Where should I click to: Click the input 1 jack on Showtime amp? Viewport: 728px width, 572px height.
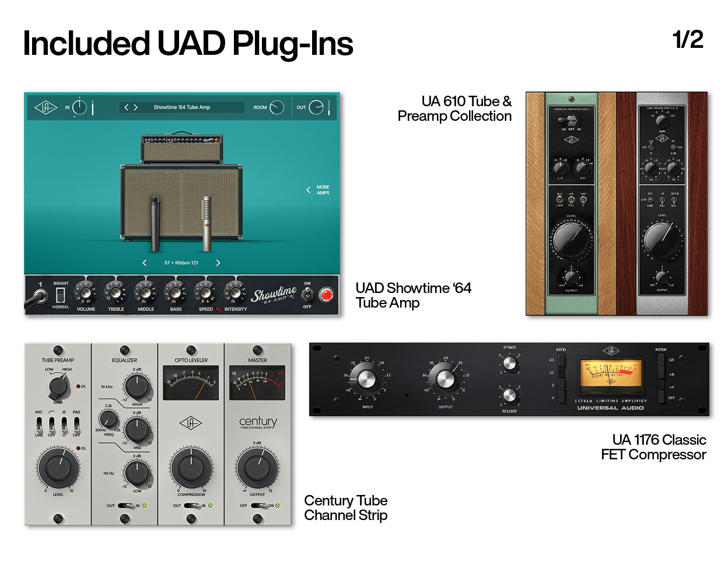click(40, 297)
